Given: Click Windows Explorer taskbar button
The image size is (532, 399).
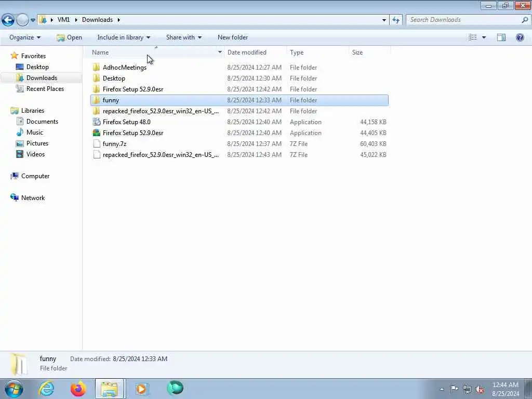Looking at the screenshot, I should (110, 389).
